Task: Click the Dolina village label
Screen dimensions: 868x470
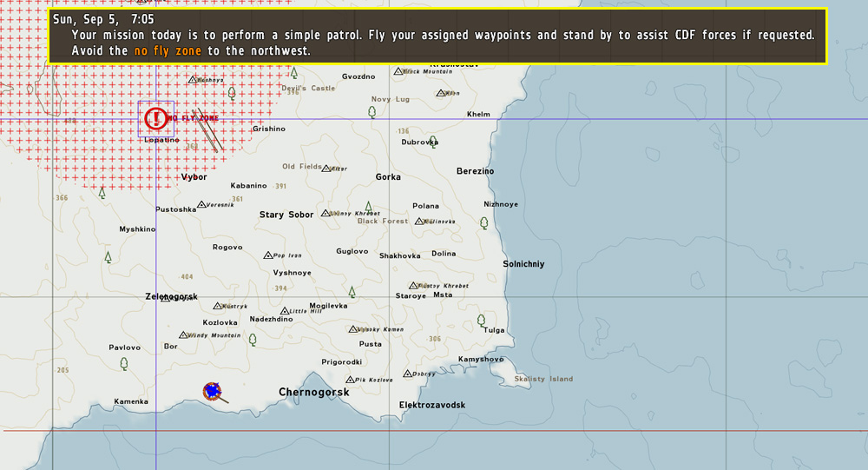Action: [444, 254]
